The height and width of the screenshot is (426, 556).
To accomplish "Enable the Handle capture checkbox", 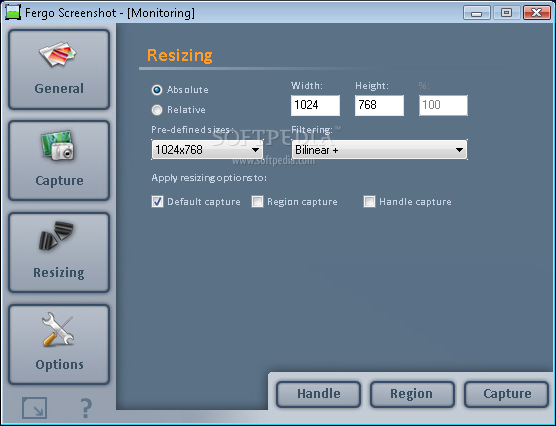I will 369,202.
